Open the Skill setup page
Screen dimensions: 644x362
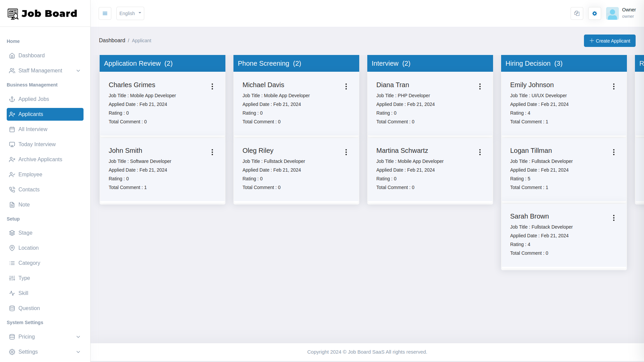coord(23,293)
